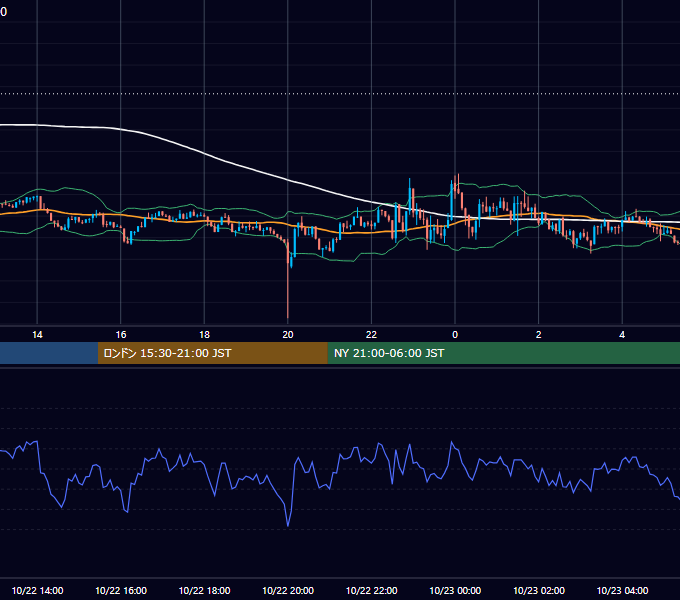The height and width of the screenshot is (600, 680).
Task: Click hour label 2 on price chart axis
Action: [x=539, y=335]
